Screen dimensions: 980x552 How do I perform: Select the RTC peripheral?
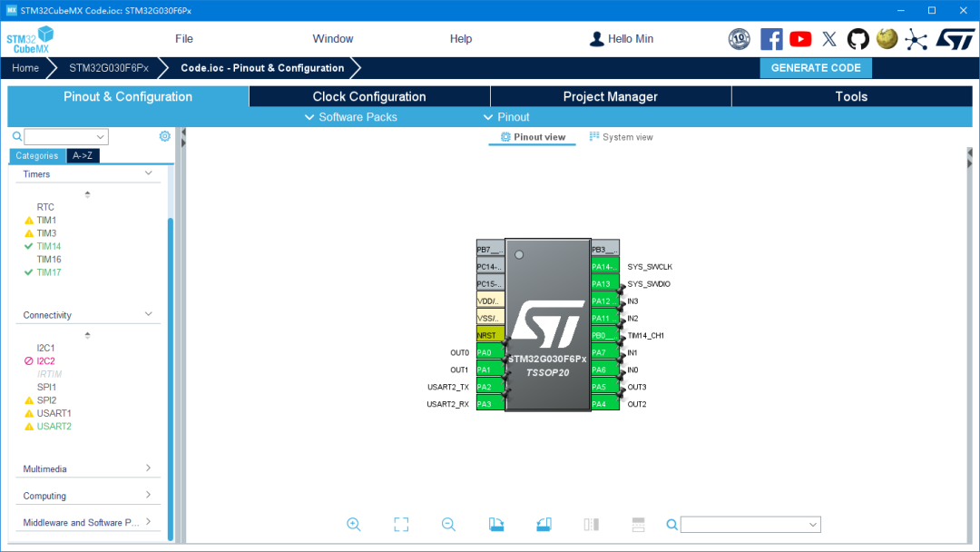click(45, 207)
